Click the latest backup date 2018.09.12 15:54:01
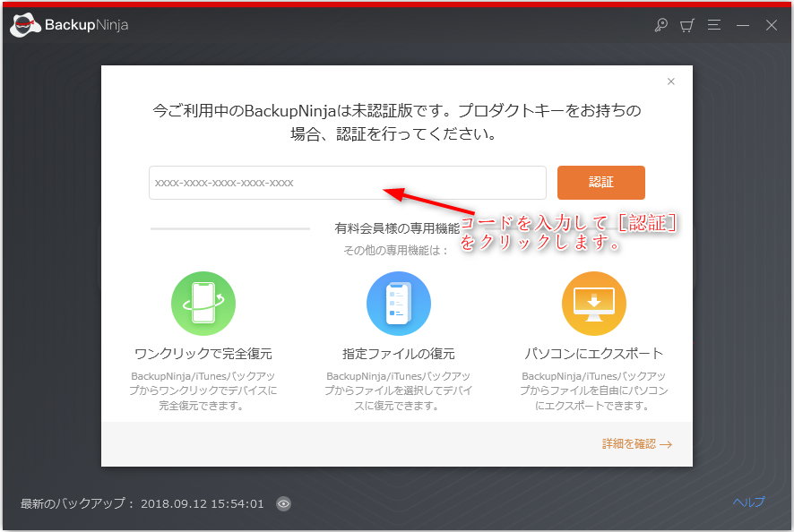Image resolution: width=794 pixels, height=532 pixels. point(203,503)
